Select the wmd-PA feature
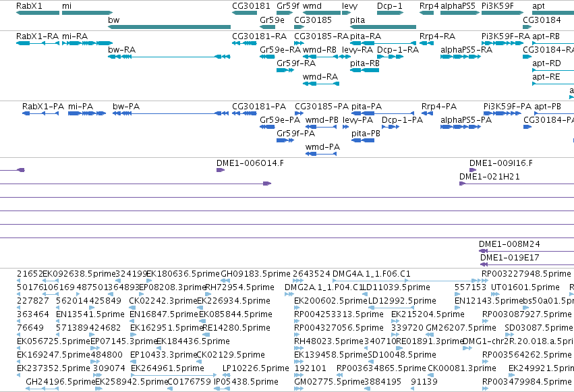The width and height of the screenshot is (574, 392). [x=321, y=154]
